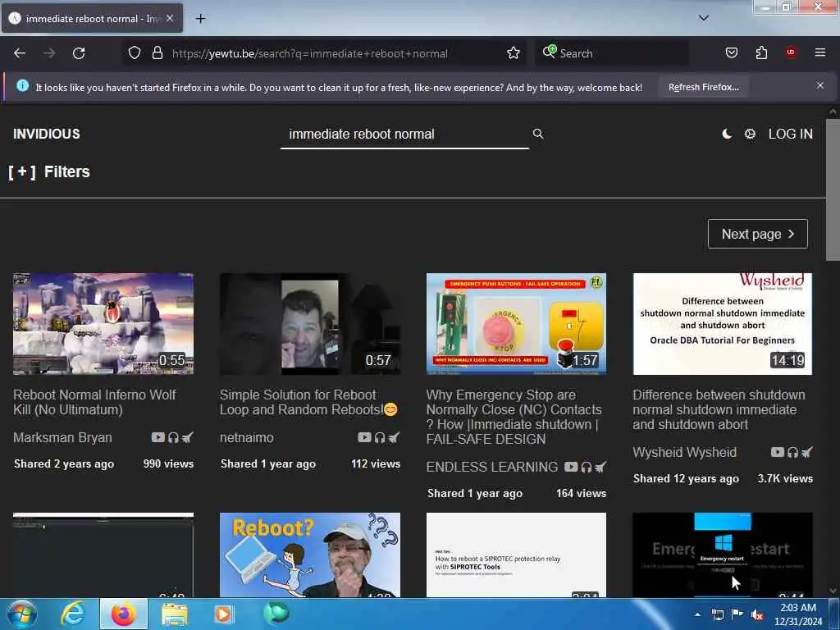840x630 pixels.
Task: Open 'Difference between shutdown normal' video title
Action: pos(719,410)
